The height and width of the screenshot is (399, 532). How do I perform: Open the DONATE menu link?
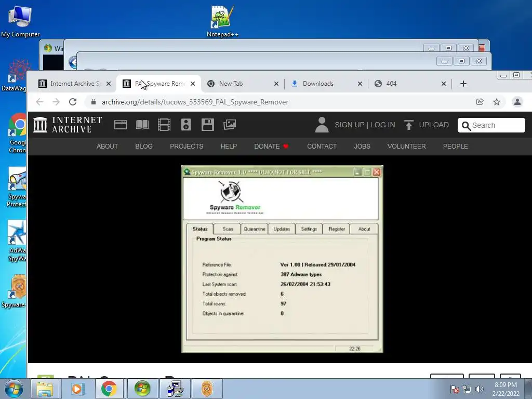(271, 146)
